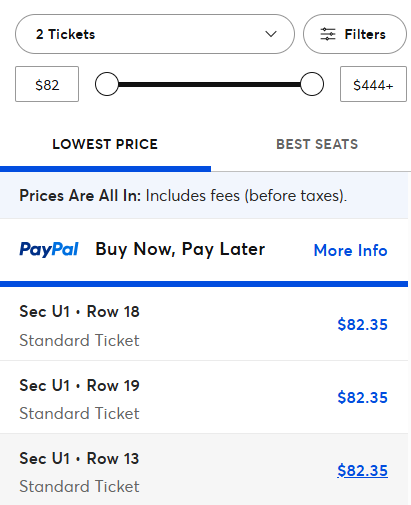
Task: Click the $82.35 price for Row 19
Action: [x=363, y=397]
